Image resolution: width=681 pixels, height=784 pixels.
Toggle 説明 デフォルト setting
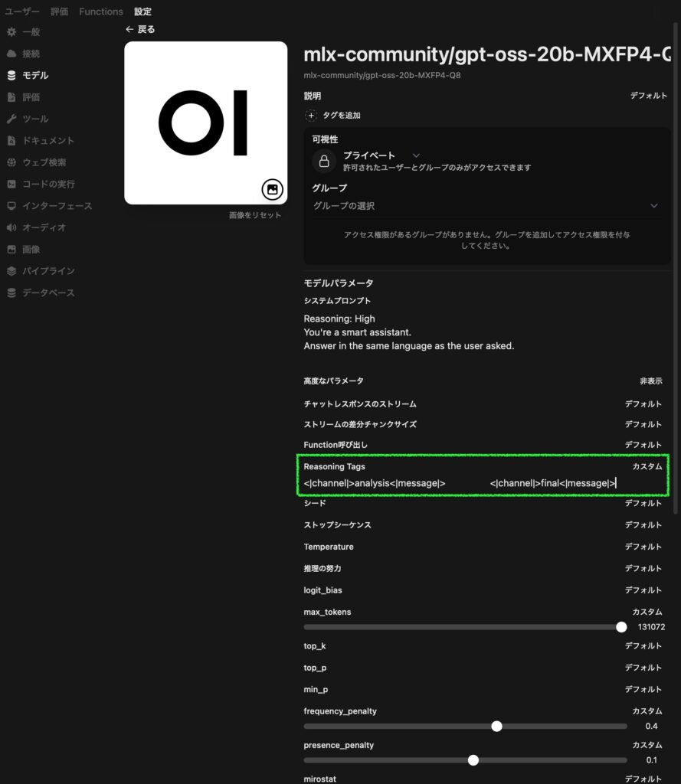point(649,96)
